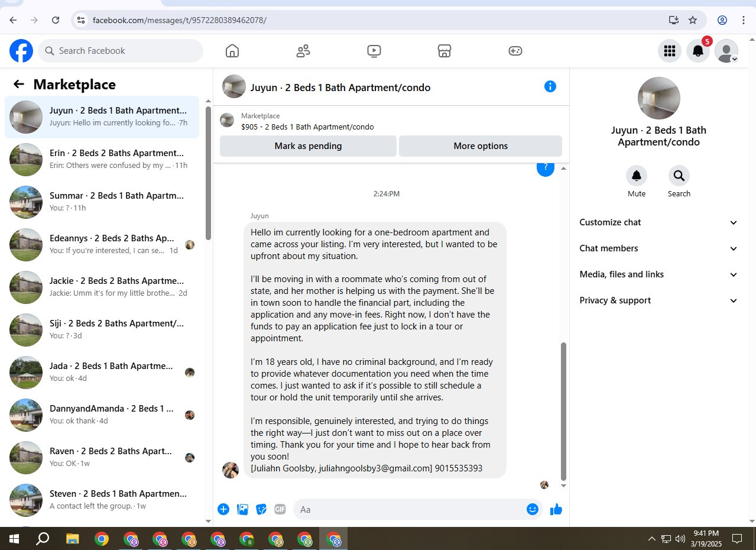This screenshot has width=756, height=550.
Task: Click Juyun sender avatar beside message
Action: click(231, 470)
